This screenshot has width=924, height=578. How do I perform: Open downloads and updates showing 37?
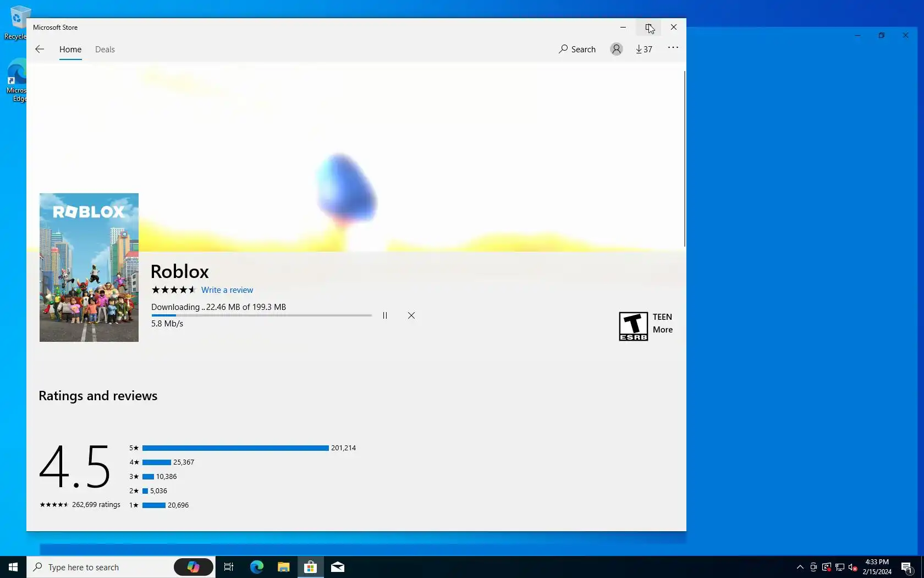(644, 49)
